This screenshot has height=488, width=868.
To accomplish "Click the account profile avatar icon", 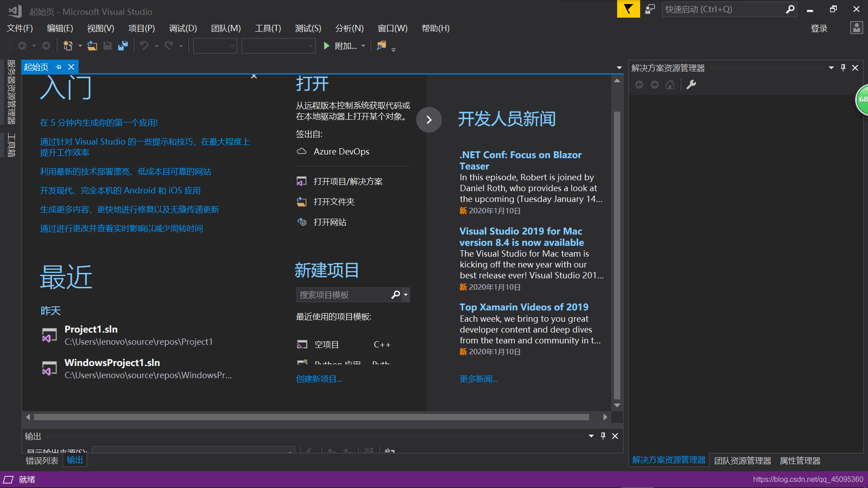I will [856, 28].
